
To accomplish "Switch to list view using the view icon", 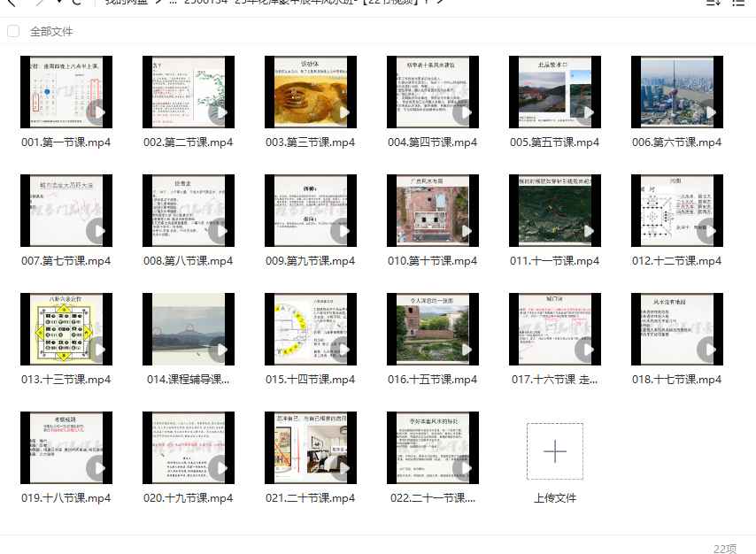I will [x=739, y=3].
